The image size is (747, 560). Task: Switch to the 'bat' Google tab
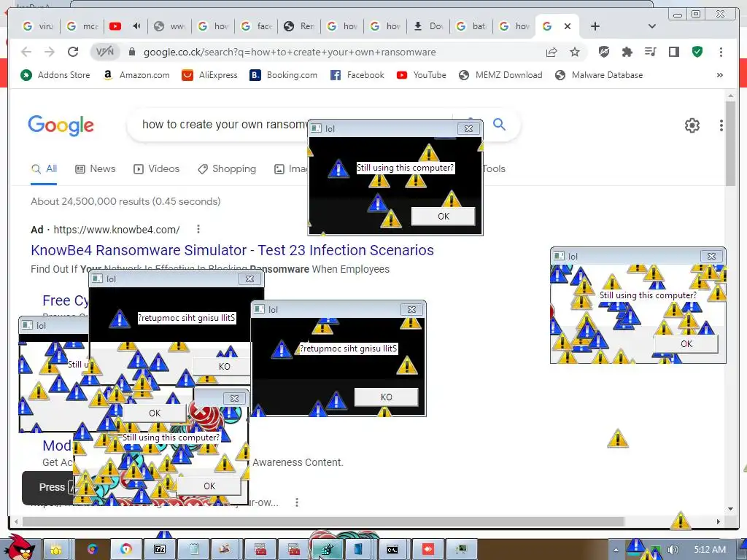click(471, 26)
